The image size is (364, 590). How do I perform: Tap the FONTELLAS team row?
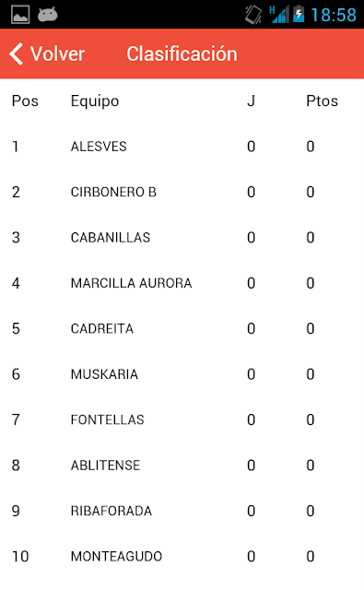point(182,419)
